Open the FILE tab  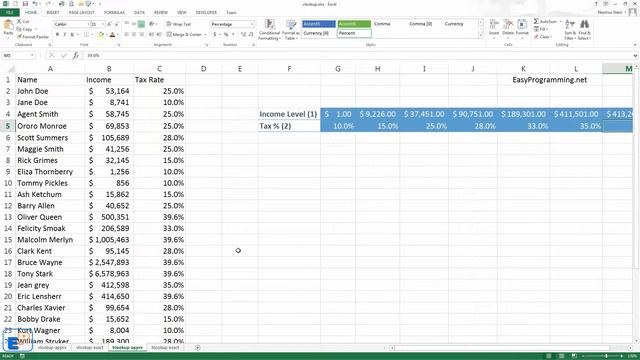pos(9,12)
